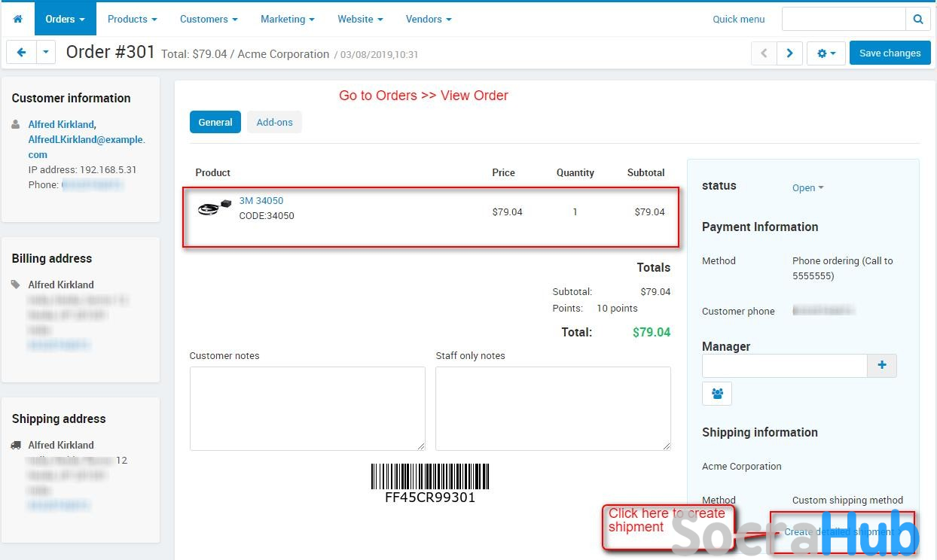The image size is (937, 560).
Task: Click the 3M 34050 product thumbnail
Action: 214,208
